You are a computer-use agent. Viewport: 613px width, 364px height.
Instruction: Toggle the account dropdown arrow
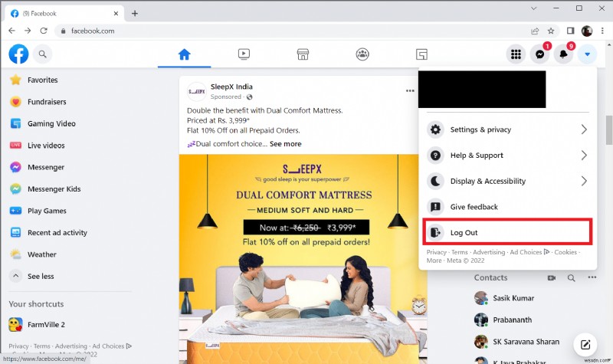tap(587, 54)
